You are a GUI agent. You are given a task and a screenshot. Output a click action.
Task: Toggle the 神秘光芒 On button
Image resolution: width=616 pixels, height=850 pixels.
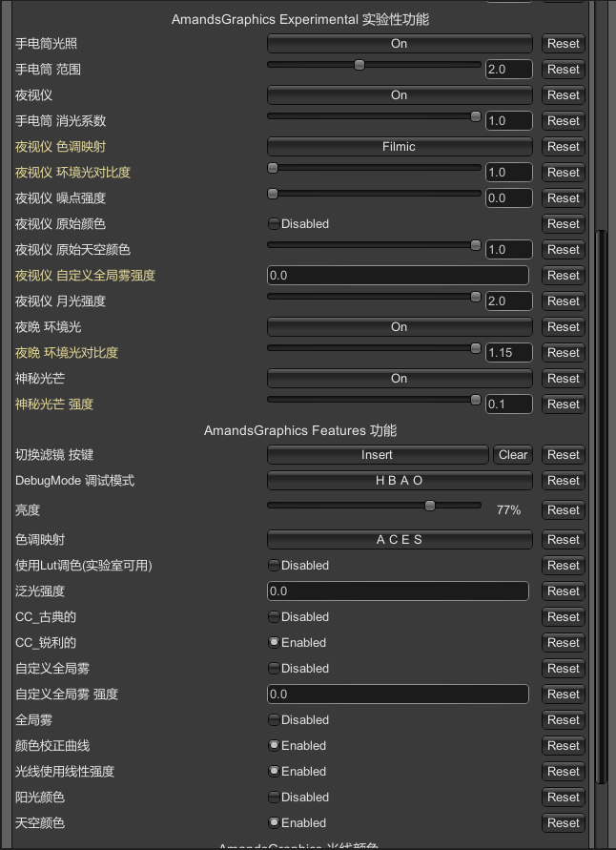400,379
